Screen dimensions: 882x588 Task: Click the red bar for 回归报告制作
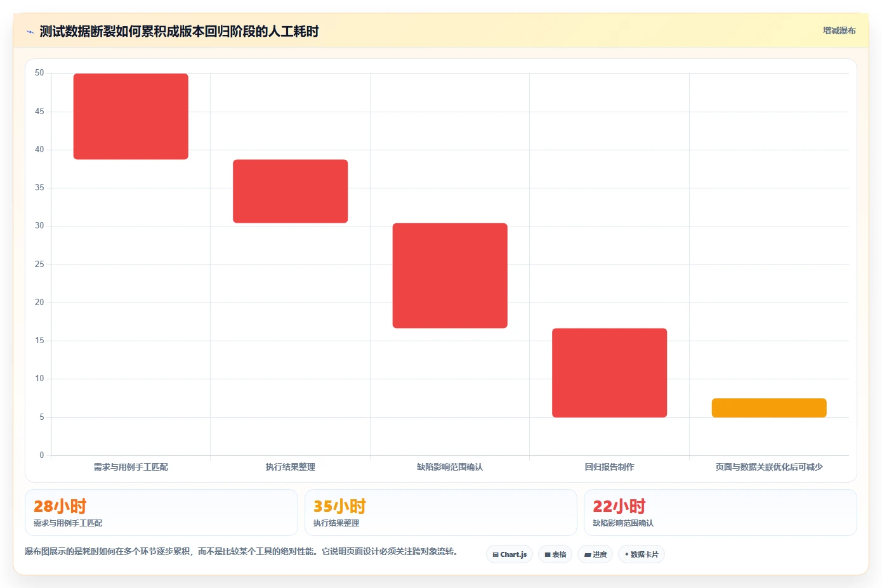(609, 372)
